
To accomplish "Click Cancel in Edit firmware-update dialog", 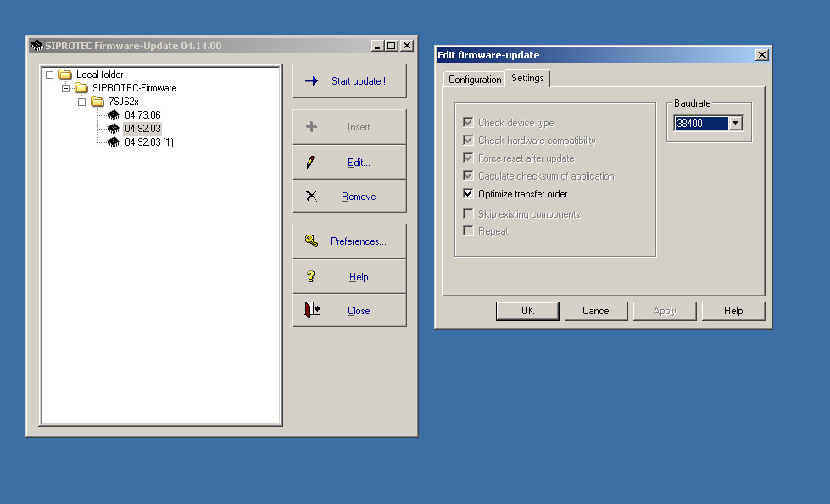I will (x=596, y=311).
